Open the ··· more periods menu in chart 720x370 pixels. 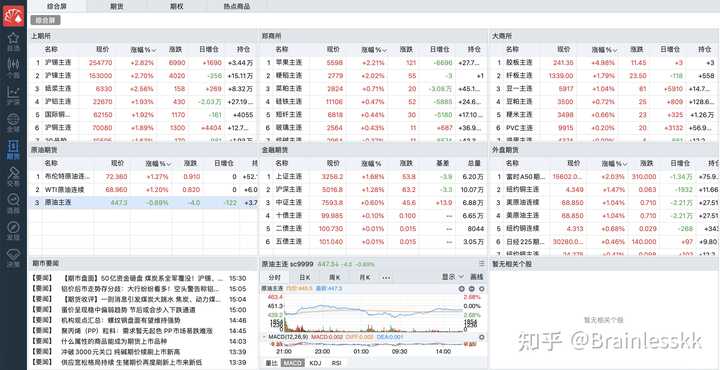tap(386, 277)
